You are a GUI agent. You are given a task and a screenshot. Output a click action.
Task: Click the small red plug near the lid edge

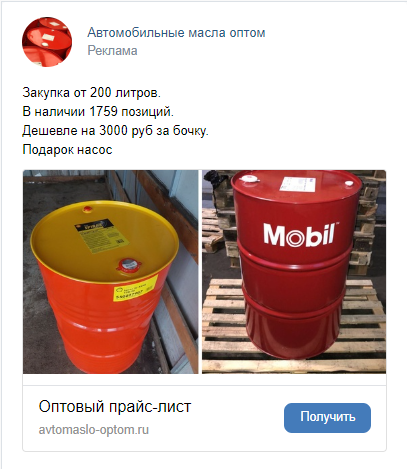coord(88,209)
